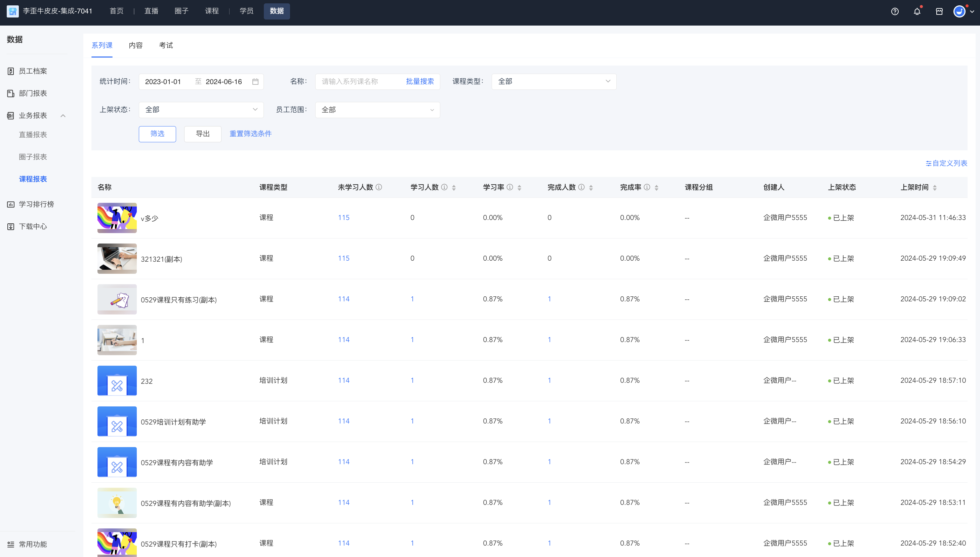Open the 课程类型 dropdown
The width and height of the screenshot is (980, 557).
click(554, 81)
